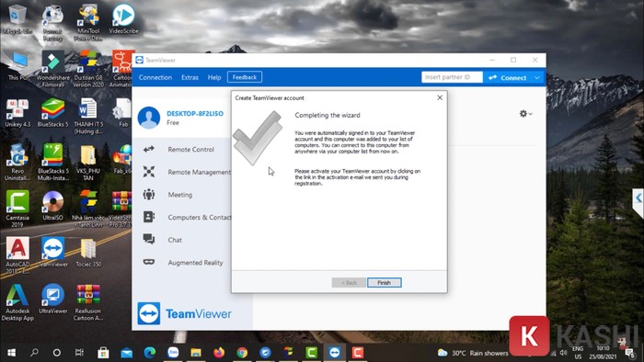Select the Revo Uninstaller desktop icon
644x362 pixels.
coord(17,162)
